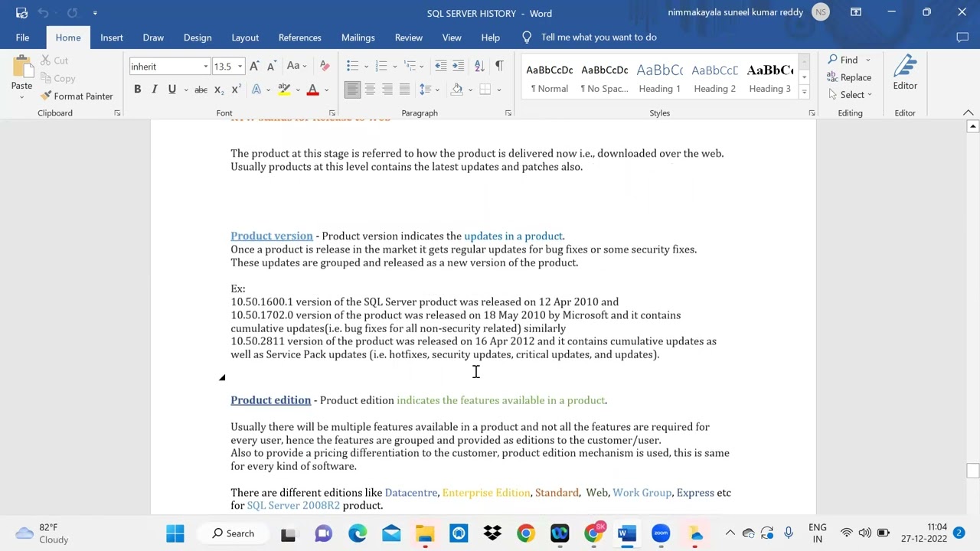Screen dimensions: 980x551
Task: Open the Comments icon at ribbon right
Action: 962,37
